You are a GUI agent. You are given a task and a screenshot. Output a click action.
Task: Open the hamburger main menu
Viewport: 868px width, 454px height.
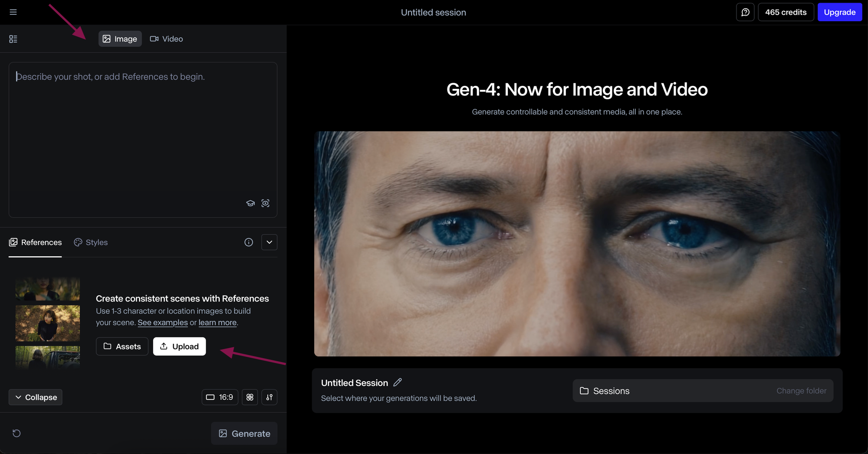pos(13,12)
